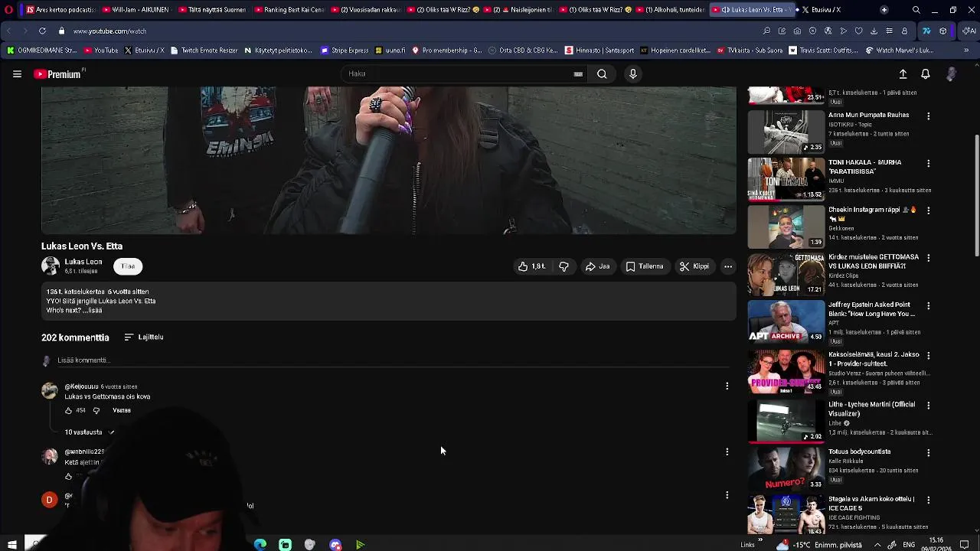The width and height of the screenshot is (980, 551).
Task: Open the OGMIKEDIMANE Str... bookmark
Action: [x=42, y=51]
